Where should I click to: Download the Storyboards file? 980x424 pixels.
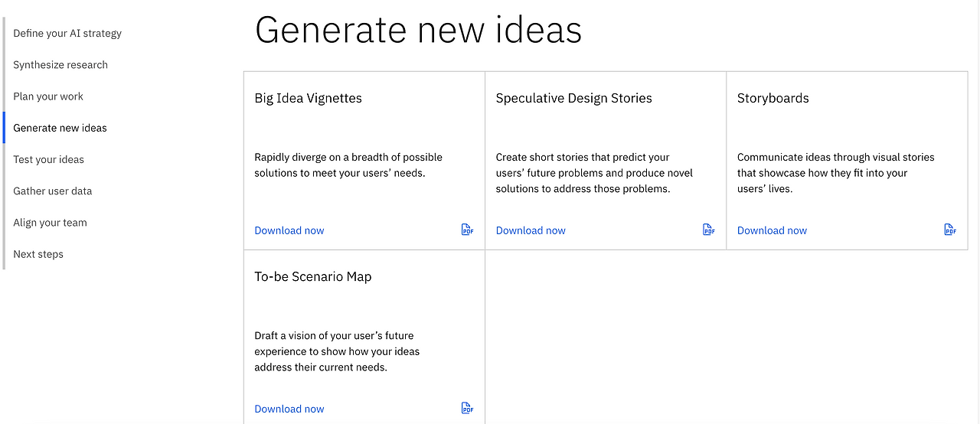coord(772,230)
